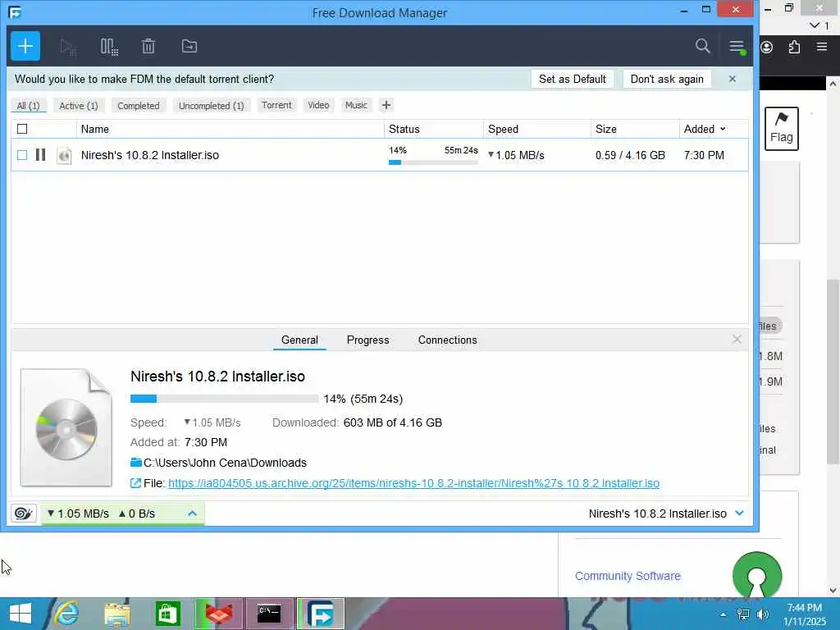Show the All (1) downloads filter
The width and height of the screenshot is (840, 630).
click(x=29, y=106)
